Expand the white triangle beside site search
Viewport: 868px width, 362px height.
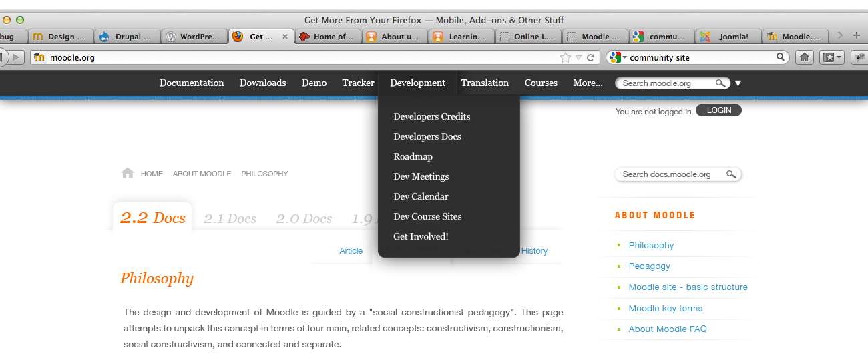click(738, 83)
